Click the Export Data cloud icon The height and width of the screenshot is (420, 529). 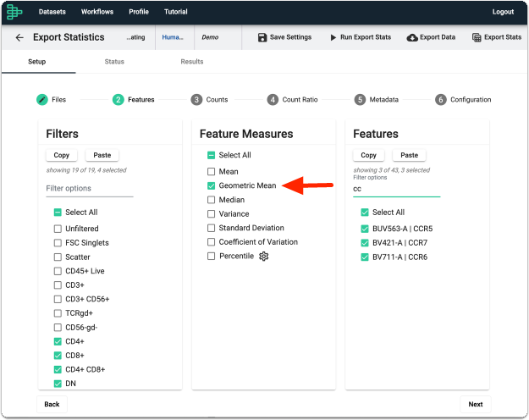(412, 37)
